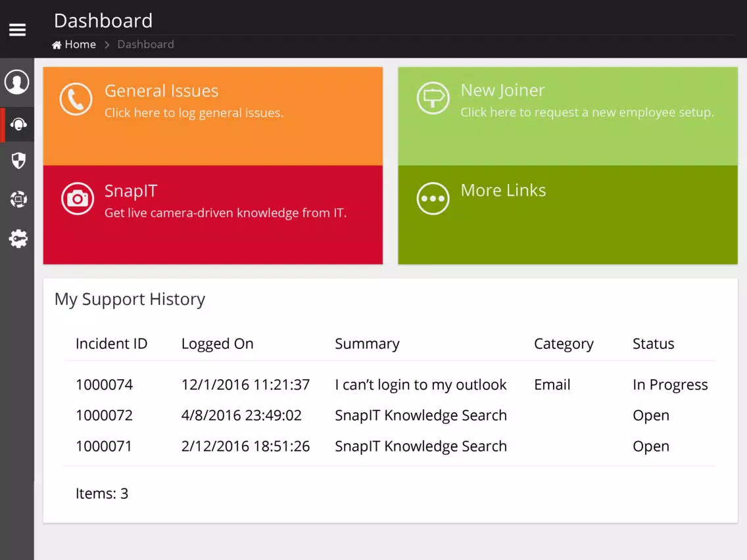
Task: Sort by Summary column header
Action: [368, 344]
